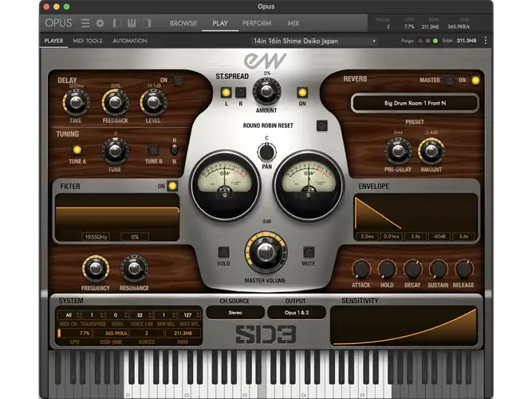Click the filter 19550Hz value field
Screen dimensions: 532x399
[96, 237]
